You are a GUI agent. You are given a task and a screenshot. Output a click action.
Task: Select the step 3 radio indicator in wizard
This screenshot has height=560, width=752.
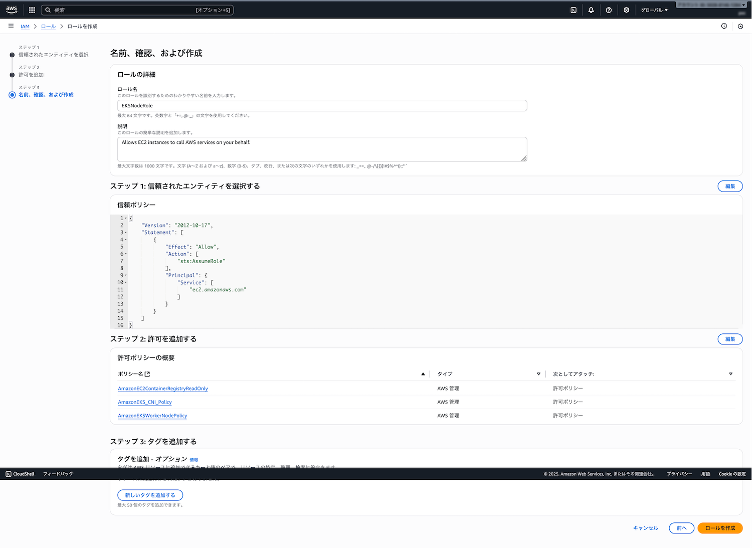(x=12, y=95)
